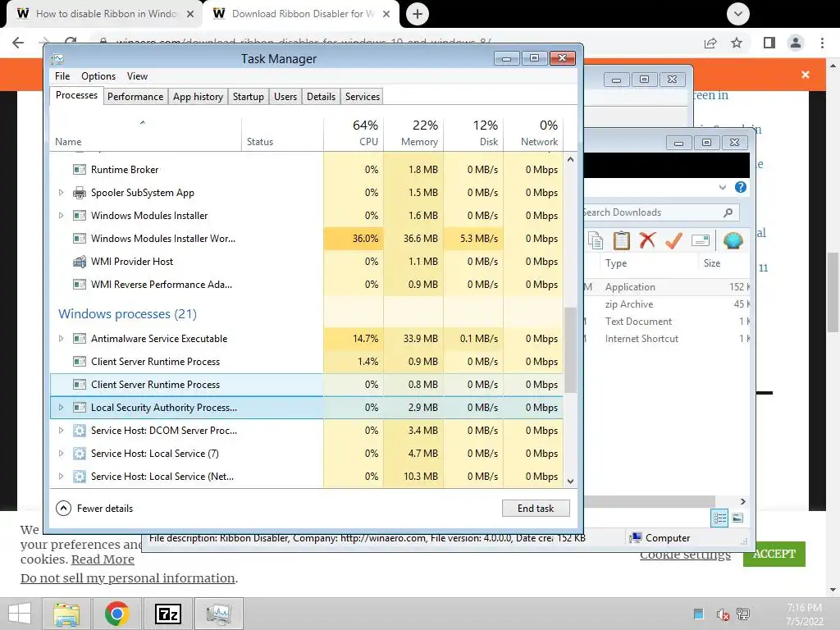Viewport: 840px width, 630px height.
Task: Open a new Chrome tab
Action: [418, 14]
